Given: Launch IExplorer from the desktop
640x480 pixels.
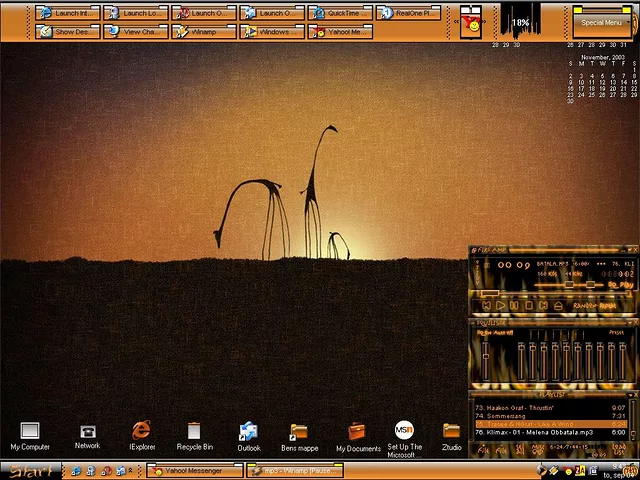Looking at the screenshot, I should pos(141,432).
